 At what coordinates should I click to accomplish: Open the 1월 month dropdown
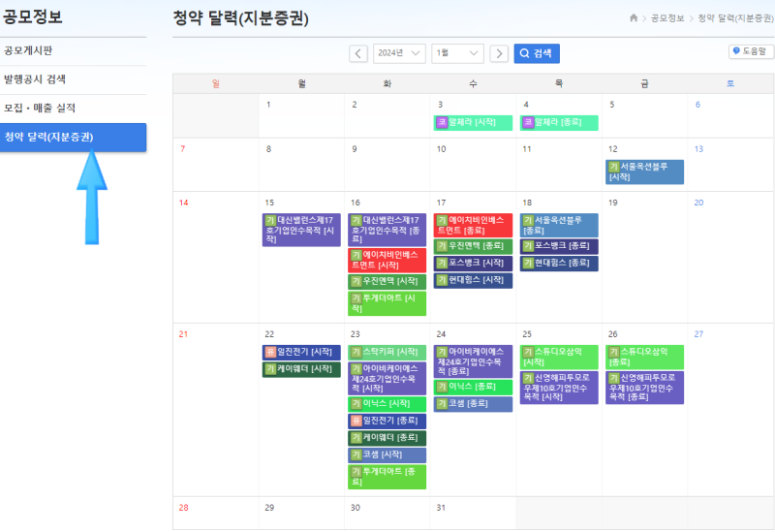(457, 53)
